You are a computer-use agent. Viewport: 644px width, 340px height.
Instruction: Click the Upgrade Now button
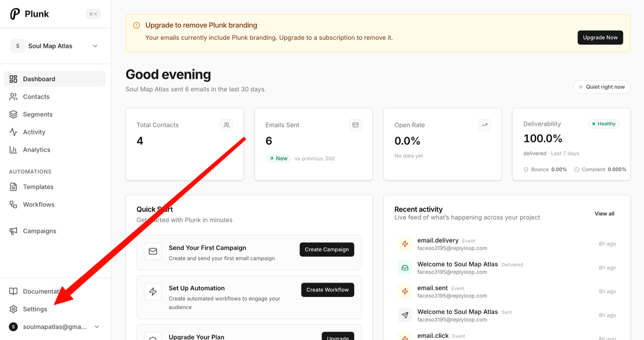(600, 37)
